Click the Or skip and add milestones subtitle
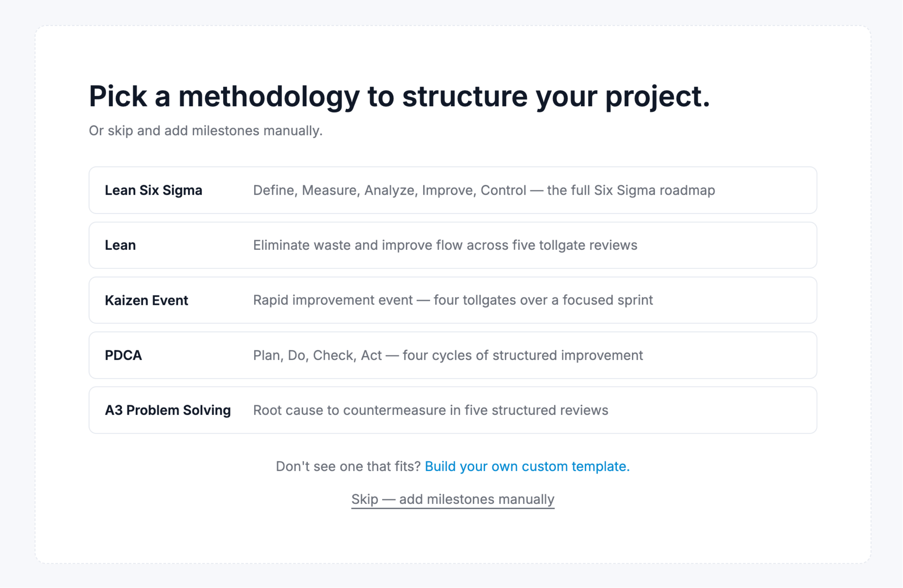This screenshot has width=903, height=588. 206,130
